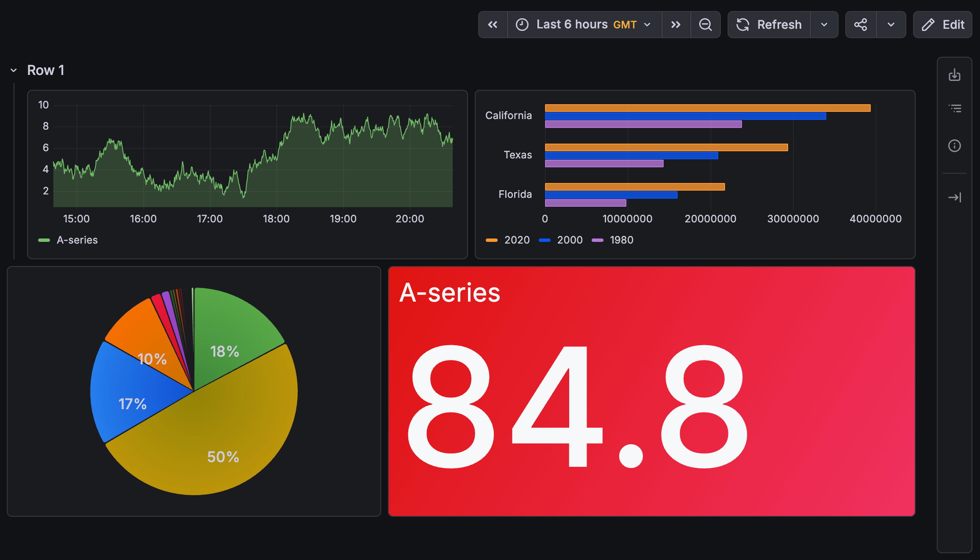980x560 pixels.
Task: Zoom out the time range
Action: pyautogui.click(x=706, y=25)
